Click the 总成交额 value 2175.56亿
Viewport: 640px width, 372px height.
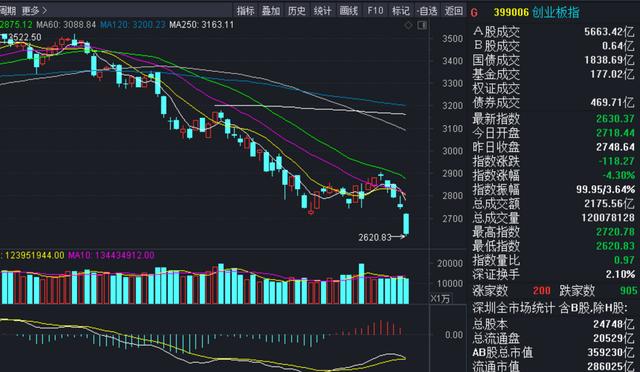pos(609,204)
